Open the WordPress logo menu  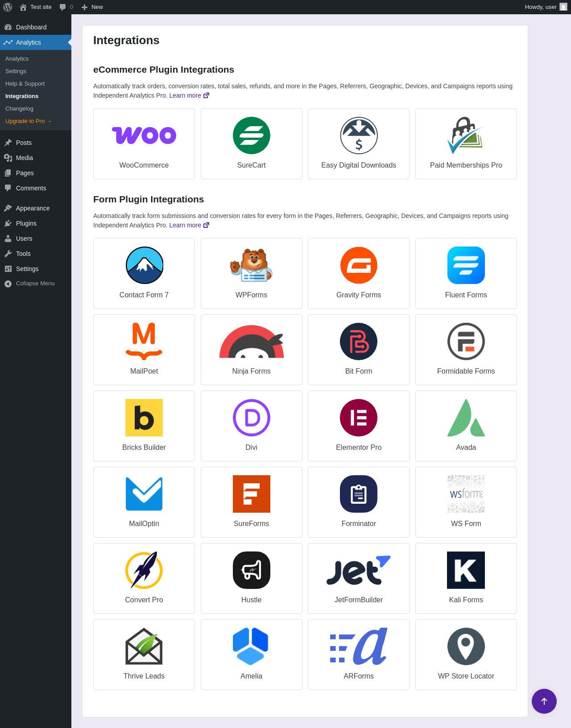[x=8, y=7]
